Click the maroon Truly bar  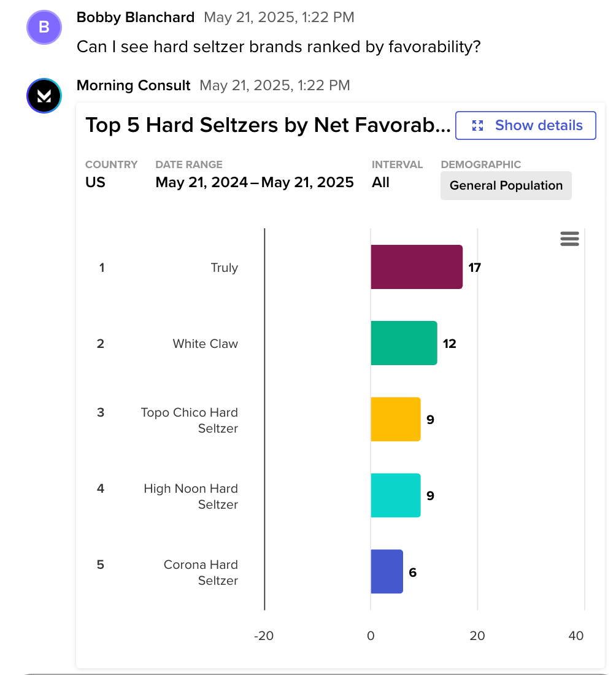[x=416, y=267]
